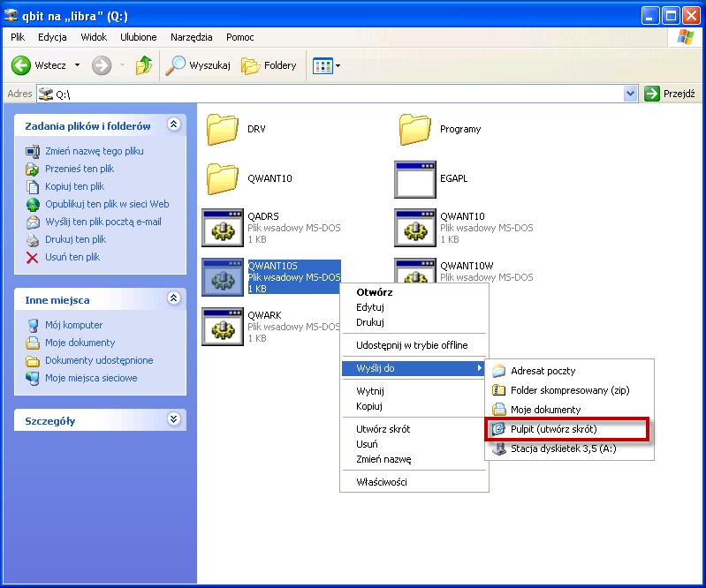This screenshot has height=588, width=706.
Task: Toggle the Foldery pane button
Action: [269, 65]
